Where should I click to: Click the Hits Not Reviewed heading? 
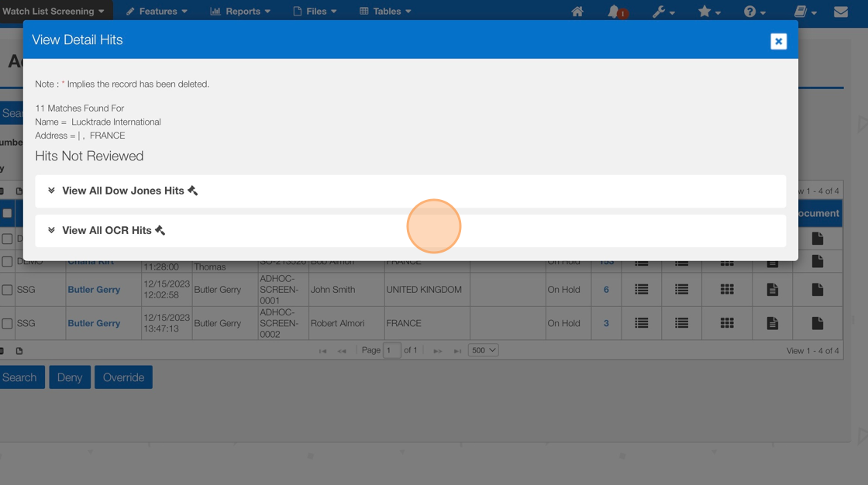(89, 157)
